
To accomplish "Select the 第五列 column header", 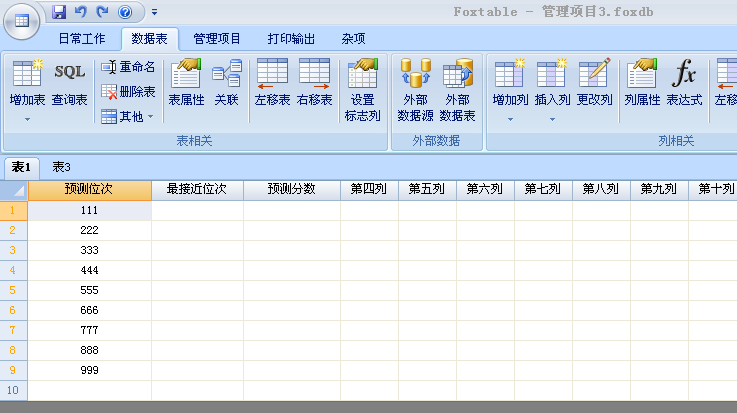I will pyautogui.click(x=427, y=190).
